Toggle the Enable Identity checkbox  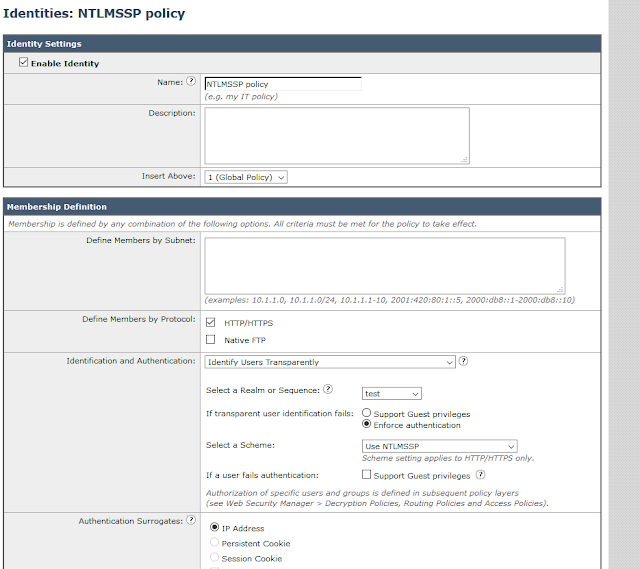pyautogui.click(x=23, y=62)
